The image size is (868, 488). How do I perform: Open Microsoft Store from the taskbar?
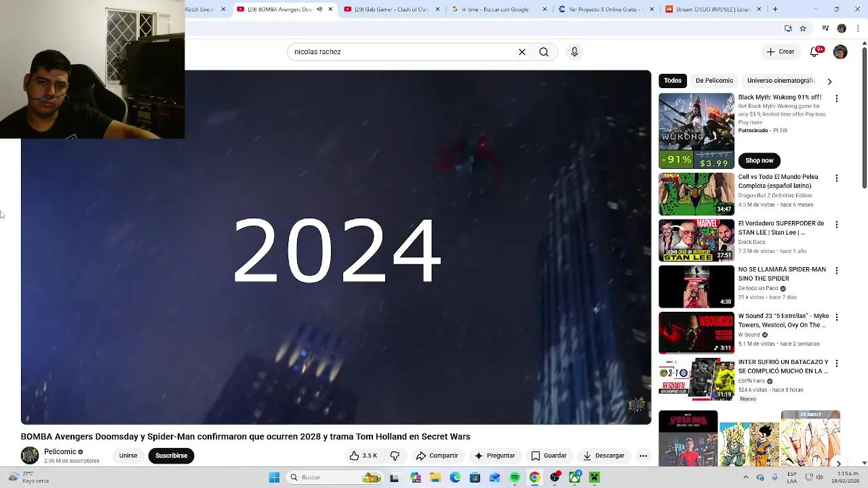[475, 478]
